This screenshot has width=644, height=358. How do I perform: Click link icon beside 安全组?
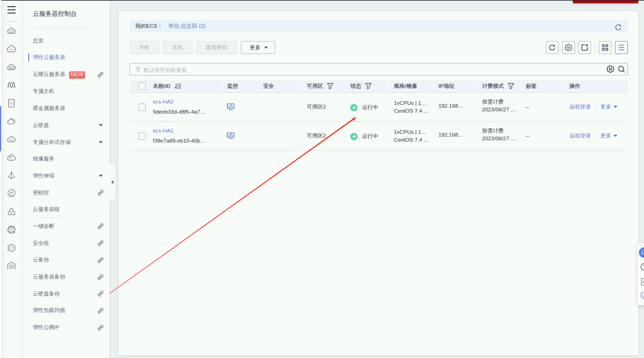100,243
